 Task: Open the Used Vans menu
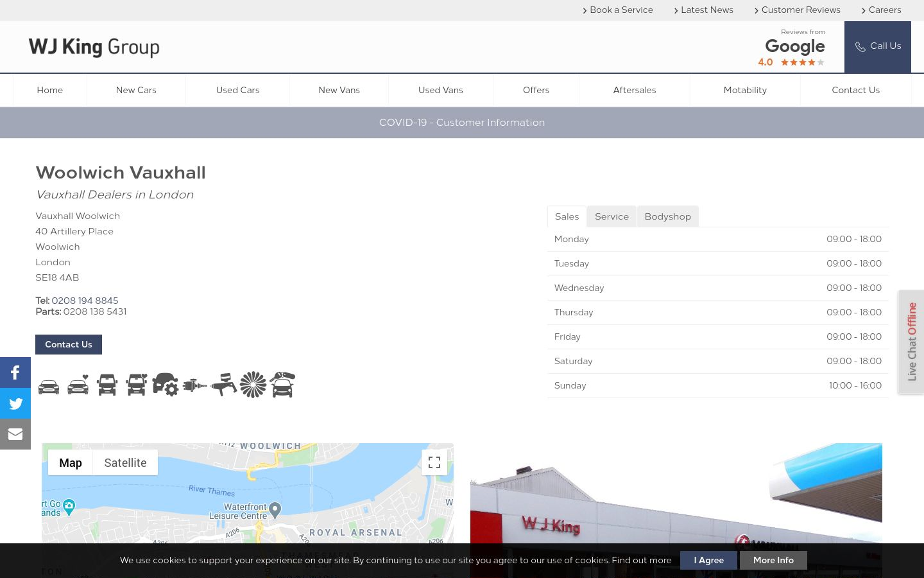(x=440, y=90)
